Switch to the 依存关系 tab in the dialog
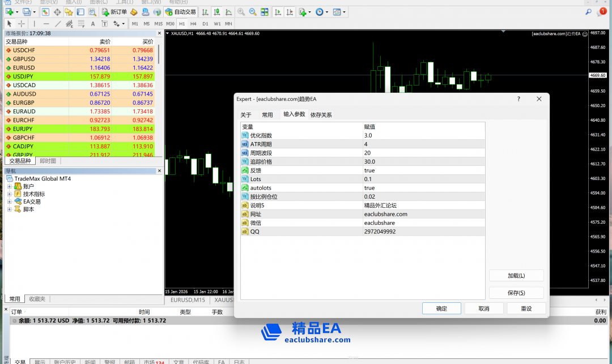 click(321, 115)
